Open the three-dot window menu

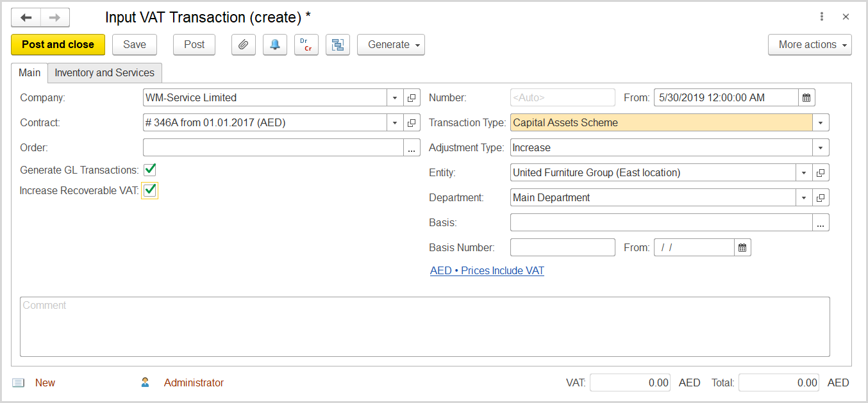pos(822,17)
